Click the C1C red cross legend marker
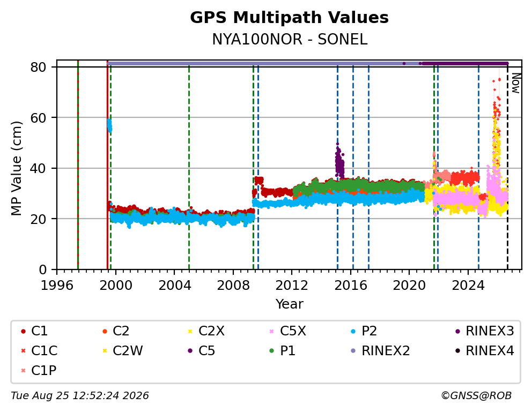Image resolution: width=532 pixels, height=412 pixels. click(x=23, y=351)
